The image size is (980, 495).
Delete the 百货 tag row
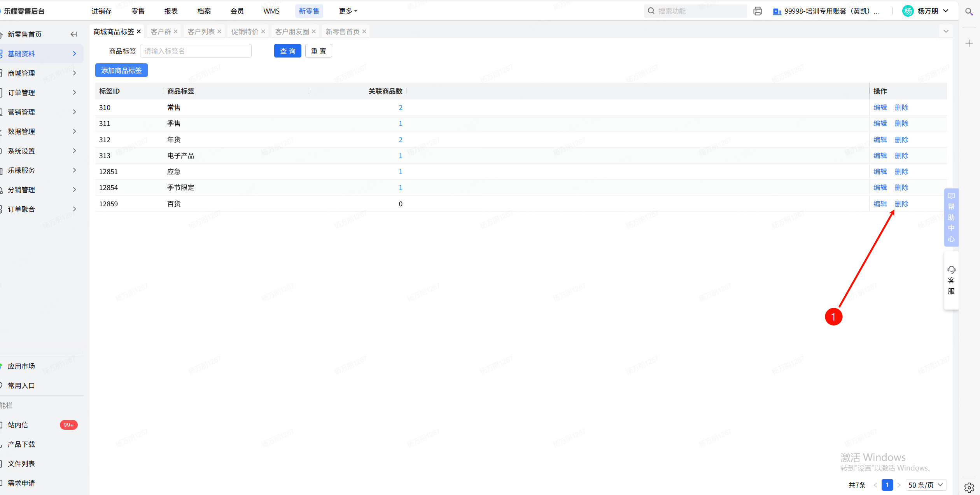(901, 204)
